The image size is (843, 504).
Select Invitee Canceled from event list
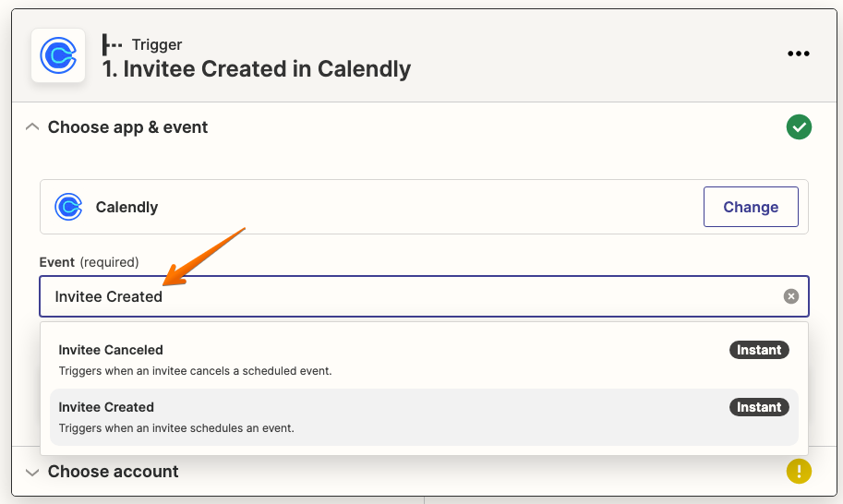(x=424, y=359)
